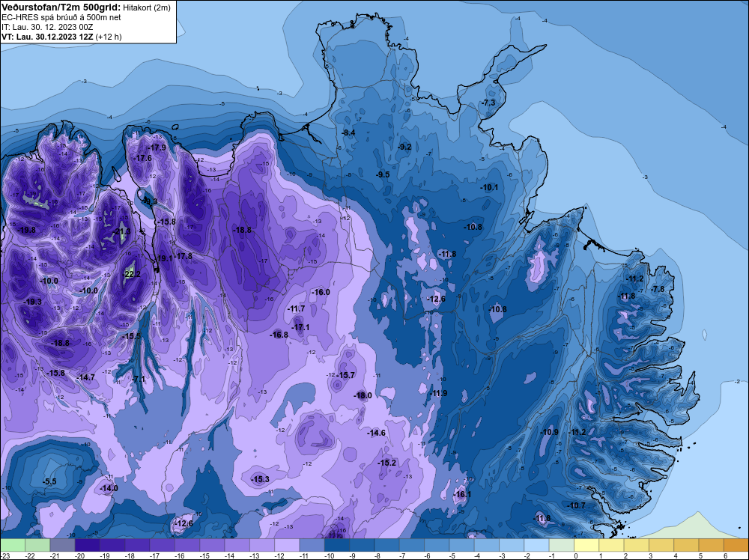Select the legend swatch between -5 and -4
The image size is (749, 560).
coord(461,545)
